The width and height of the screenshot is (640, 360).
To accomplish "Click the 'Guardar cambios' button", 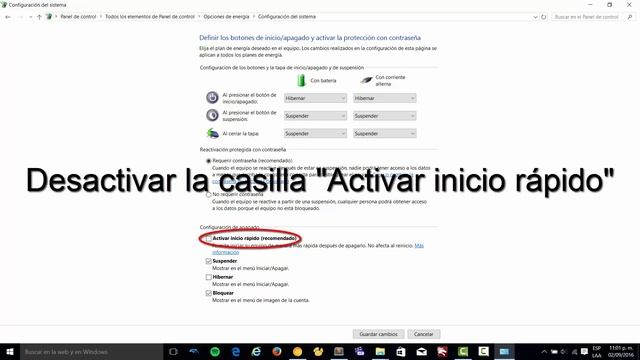I will (378, 334).
